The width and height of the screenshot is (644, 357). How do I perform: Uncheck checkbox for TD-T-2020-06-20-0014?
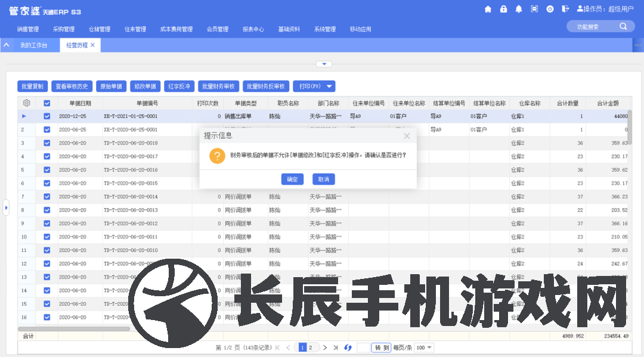[x=47, y=197]
